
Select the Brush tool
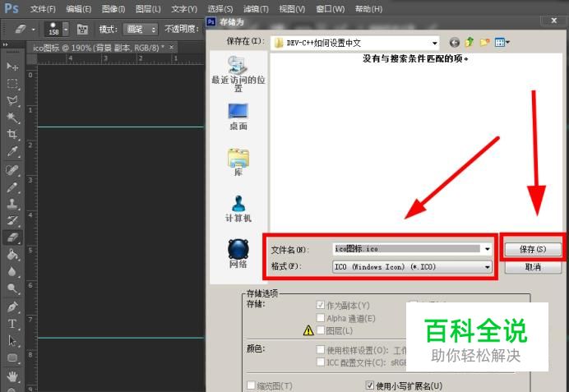(x=12, y=187)
